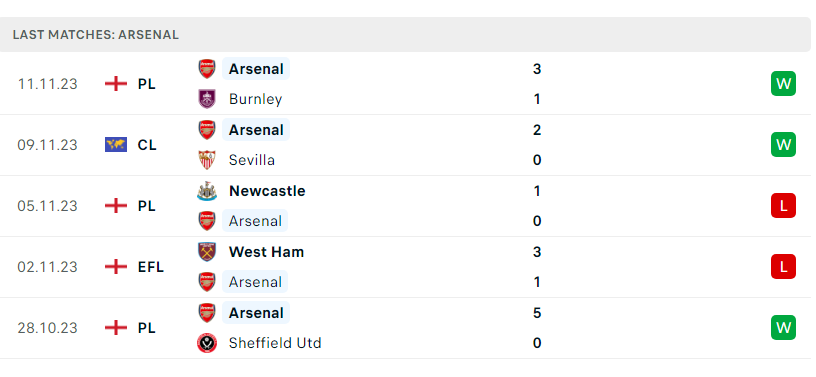Click the Newcastle club crest icon
Viewport: 816px width, 377px height.
(x=207, y=191)
